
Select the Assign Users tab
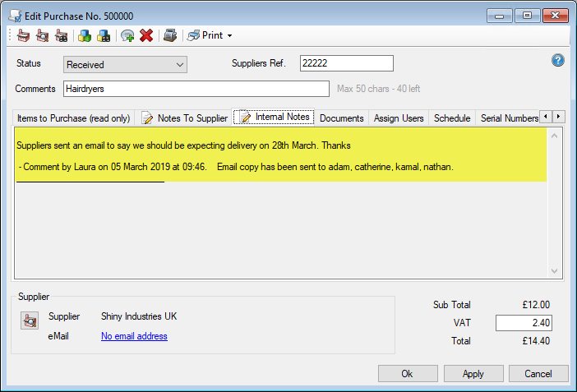(399, 118)
